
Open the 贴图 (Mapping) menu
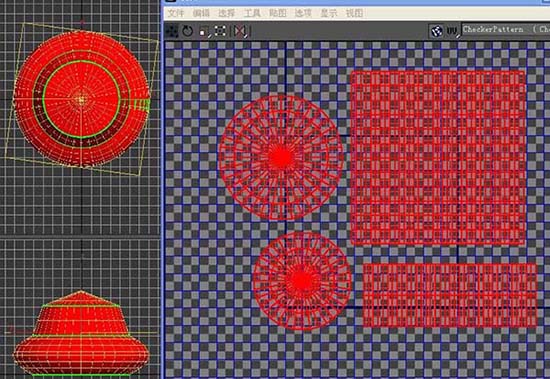[278, 13]
